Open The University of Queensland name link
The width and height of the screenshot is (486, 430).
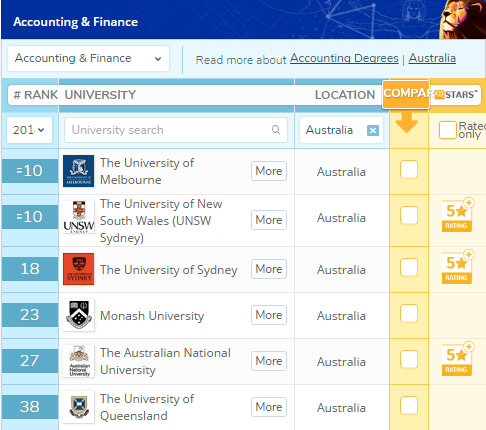tap(147, 407)
